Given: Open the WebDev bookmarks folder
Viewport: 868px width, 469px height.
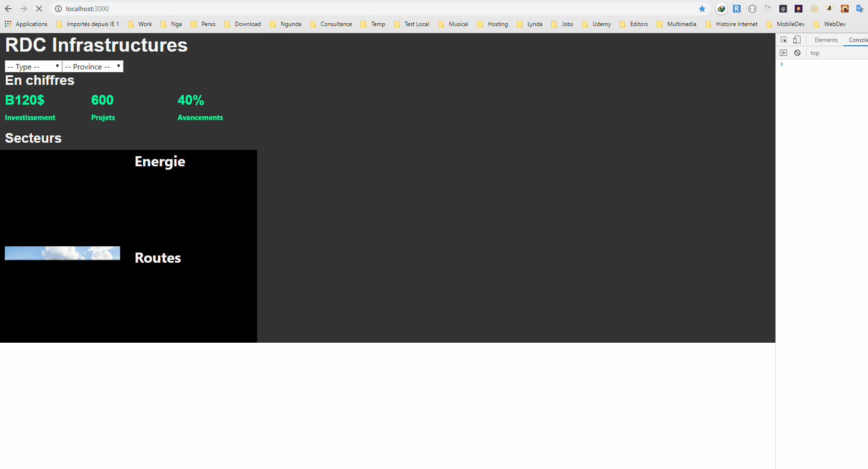Looking at the screenshot, I should [x=829, y=24].
